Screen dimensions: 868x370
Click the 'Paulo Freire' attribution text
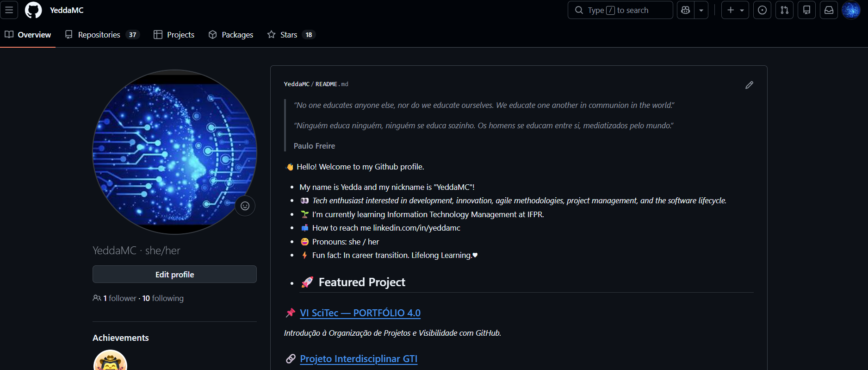[314, 146]
